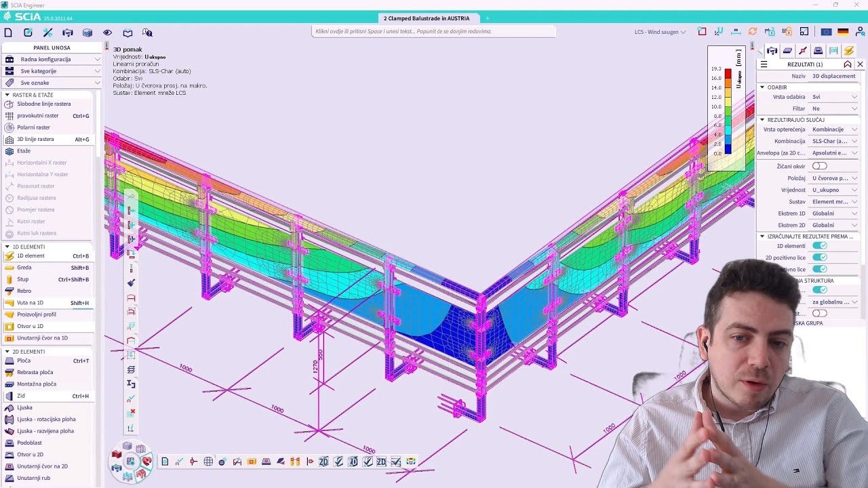Screen dimensions: 868x488
Task: Collapse the 1D ELEMENTI section
Action: click(x=7, y=247)
